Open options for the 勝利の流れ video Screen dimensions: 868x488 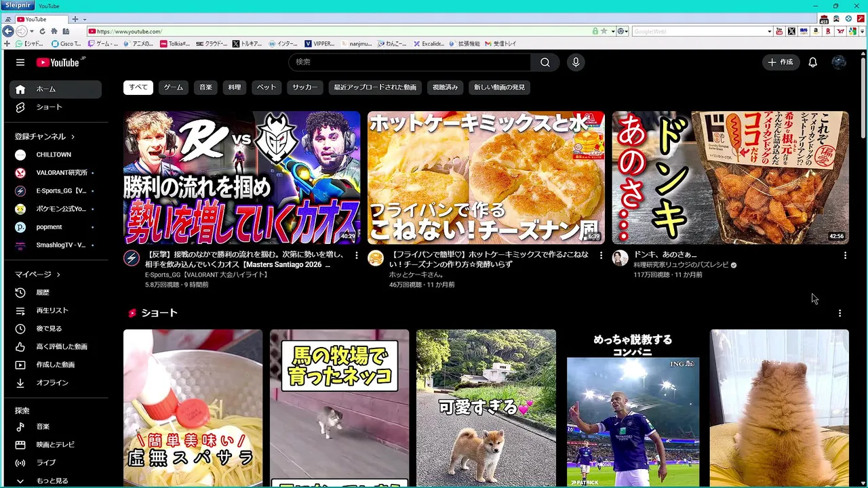coord(357,256)
